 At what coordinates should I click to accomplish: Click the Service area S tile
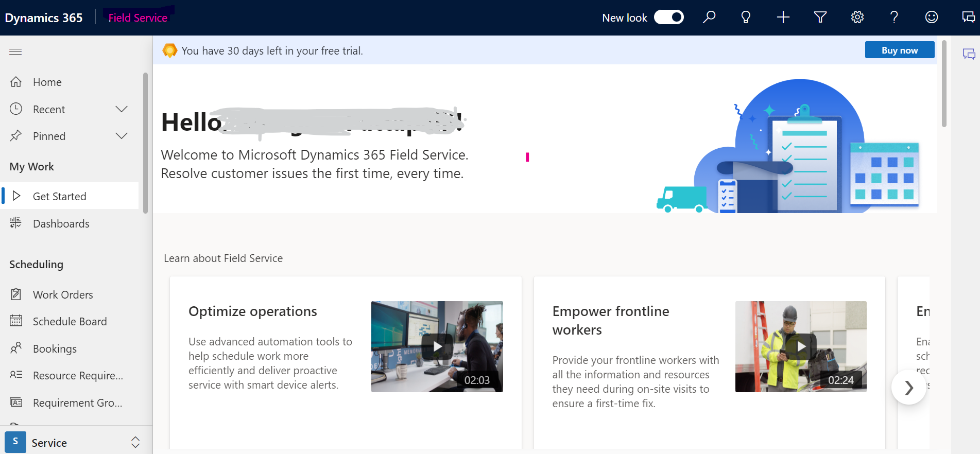coord(15,442)
